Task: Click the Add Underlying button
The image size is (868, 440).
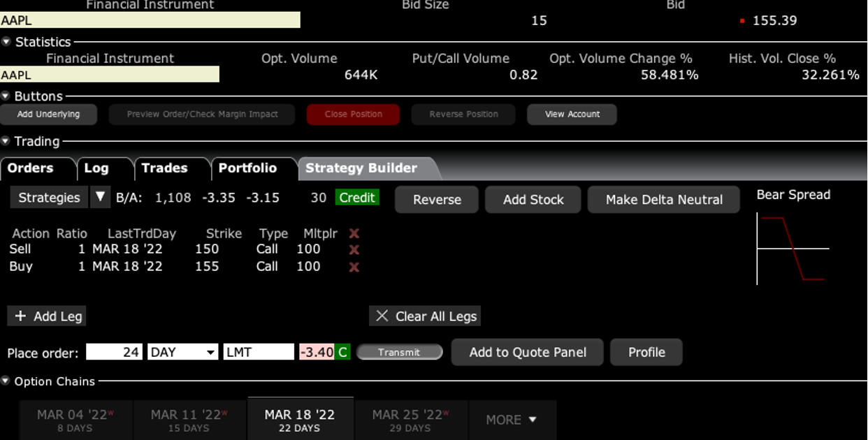Action: 48,115
